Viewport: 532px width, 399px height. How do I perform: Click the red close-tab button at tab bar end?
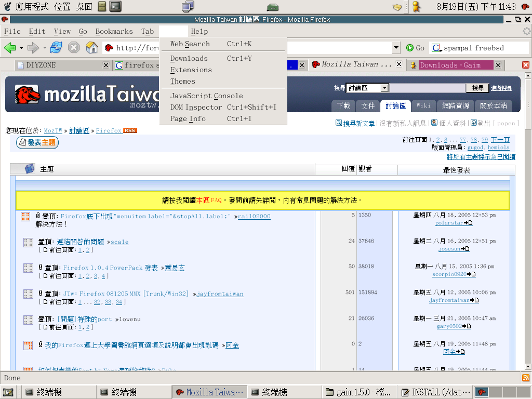526,65
